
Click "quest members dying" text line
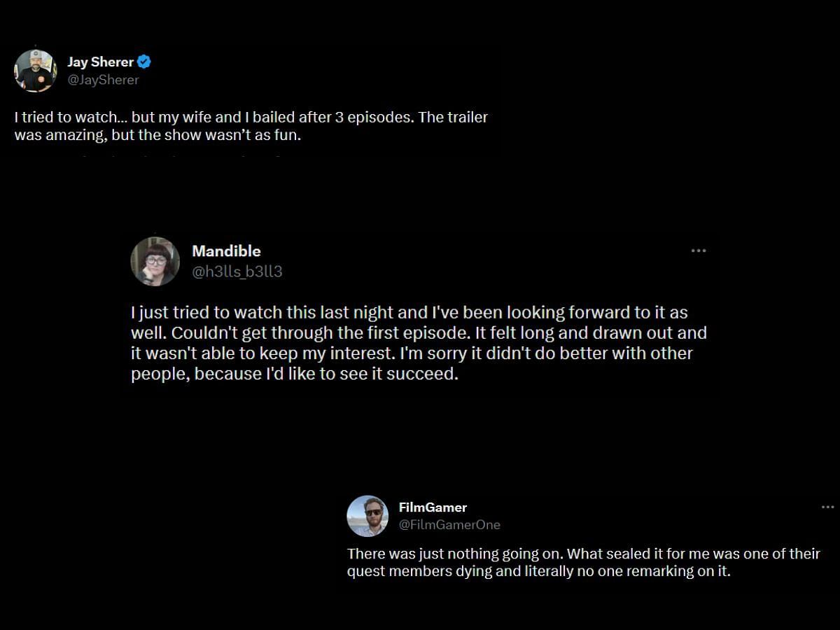(x=538, y=571)
